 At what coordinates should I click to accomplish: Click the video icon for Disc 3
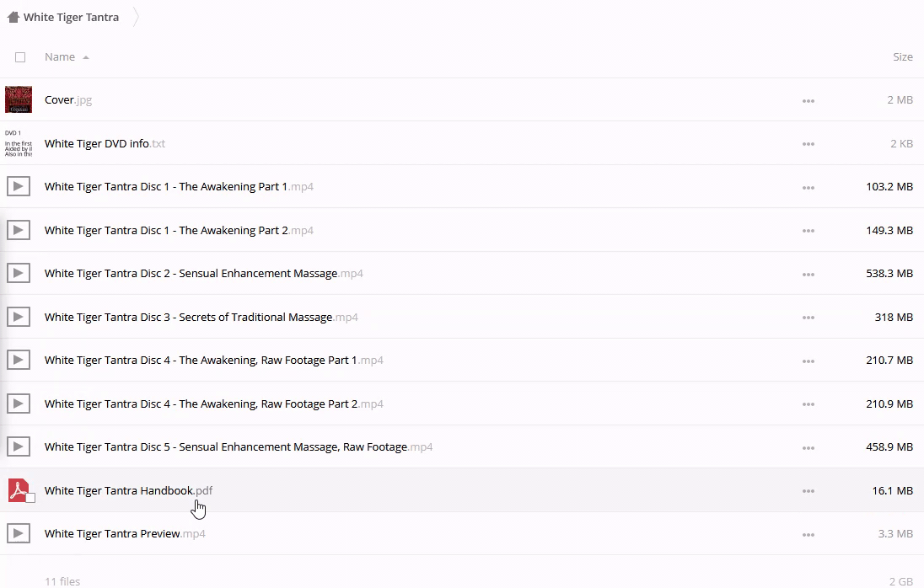[x=19, y=317]
